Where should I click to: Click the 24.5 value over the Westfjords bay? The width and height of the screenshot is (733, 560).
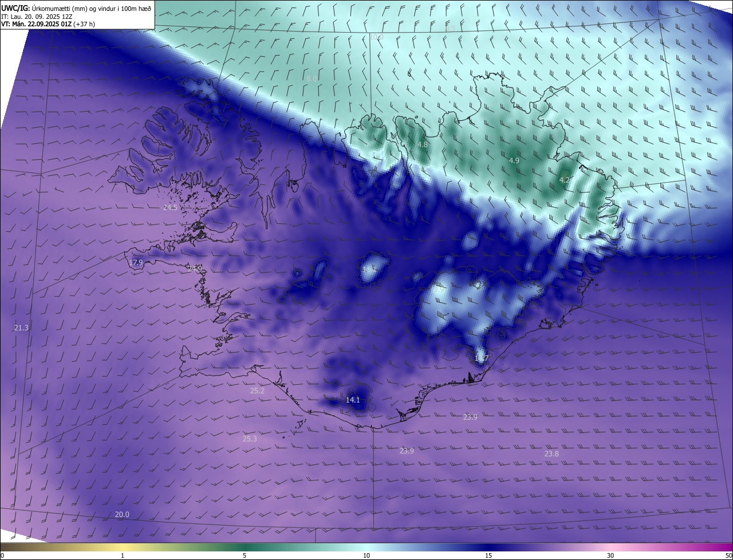coord(170,207)
